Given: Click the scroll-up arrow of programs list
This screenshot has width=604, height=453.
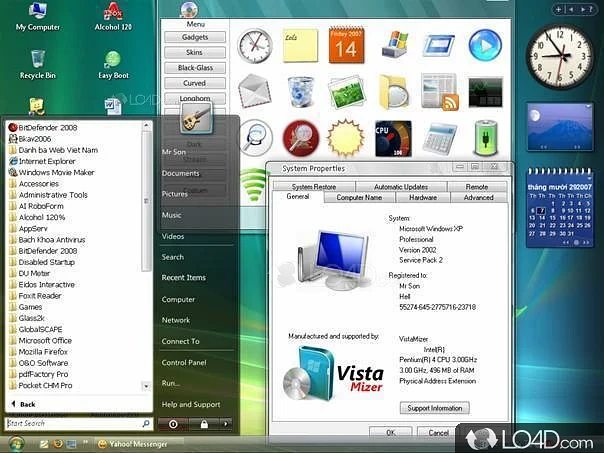Looking at the screenshot, I should click(146, 126).
